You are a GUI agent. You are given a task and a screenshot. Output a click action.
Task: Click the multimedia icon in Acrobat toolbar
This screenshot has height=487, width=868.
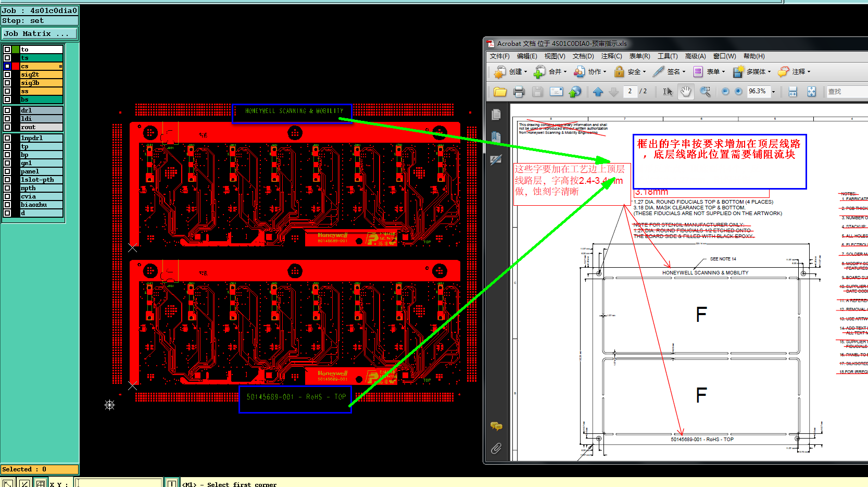[738, 71]
